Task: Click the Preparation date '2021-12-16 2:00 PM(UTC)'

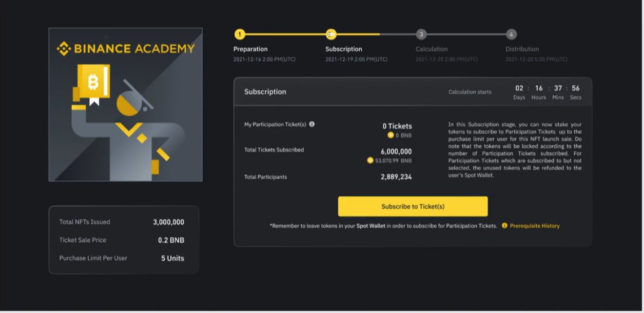Action: (264, 59)
